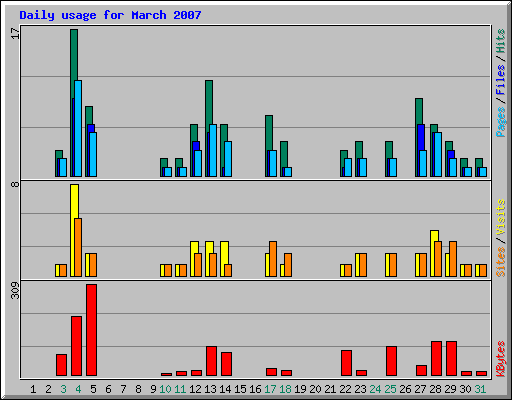Click the orange Sites bar for day 17
Viewport: 512px width, 400px height.
pyautogui.click(x=273, y=259)
